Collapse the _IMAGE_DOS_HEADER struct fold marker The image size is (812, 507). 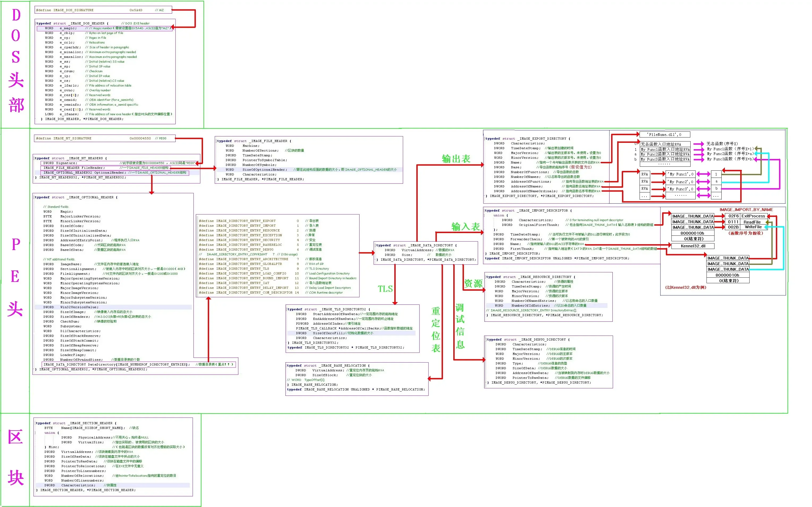(x=36, y=23)
